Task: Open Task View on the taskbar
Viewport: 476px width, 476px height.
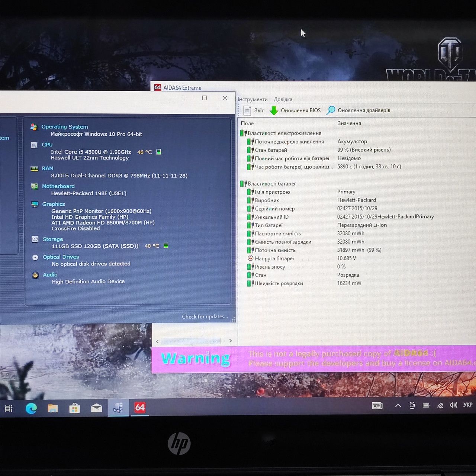Action: (9, 408)
